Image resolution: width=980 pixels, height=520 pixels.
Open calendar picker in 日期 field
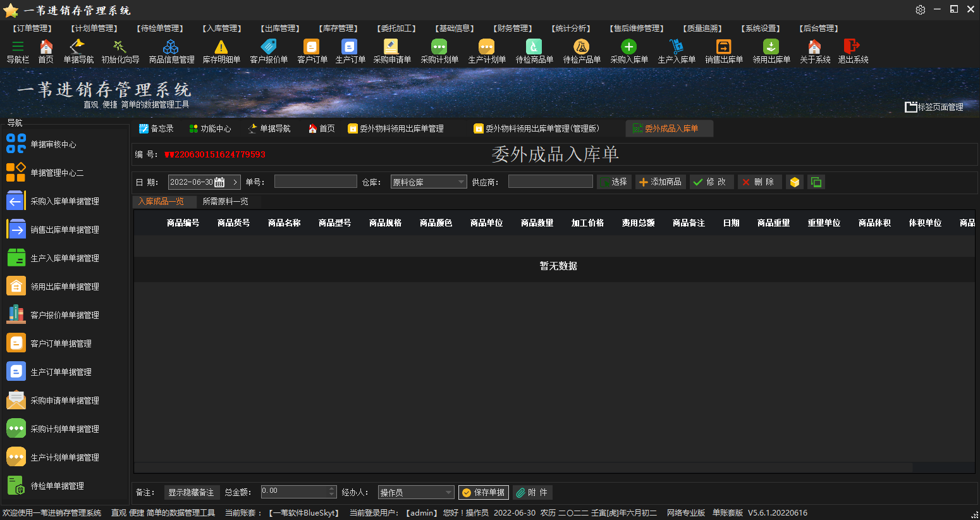219,182
